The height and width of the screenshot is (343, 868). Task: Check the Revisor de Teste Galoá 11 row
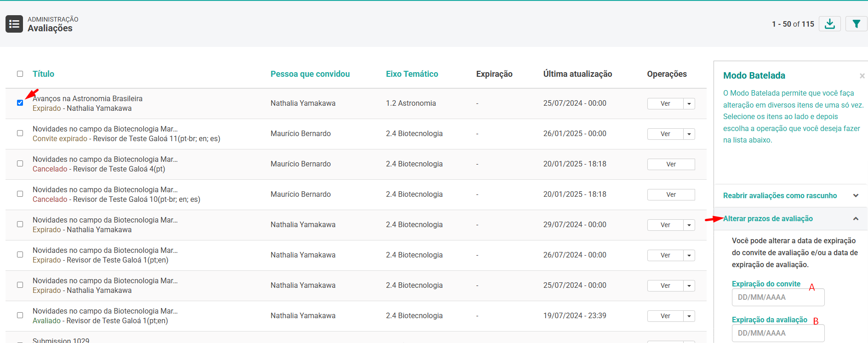(20, 133)
